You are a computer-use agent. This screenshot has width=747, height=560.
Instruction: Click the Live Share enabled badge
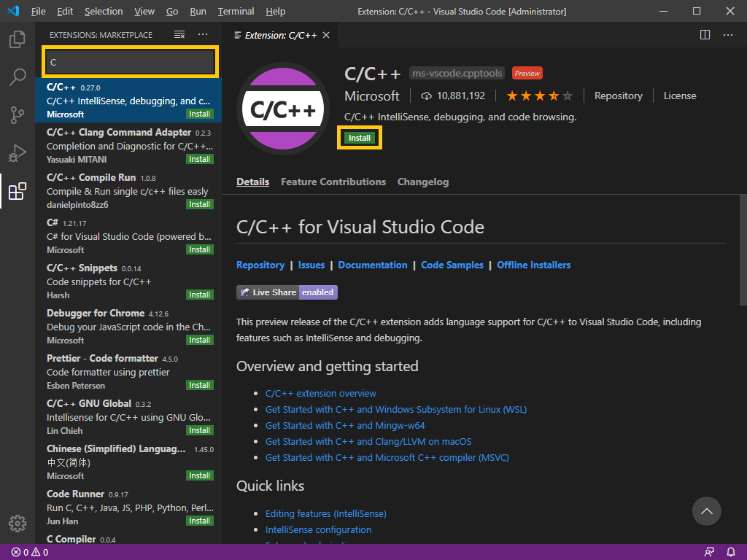pyautogui.click(x=287, y=292)
